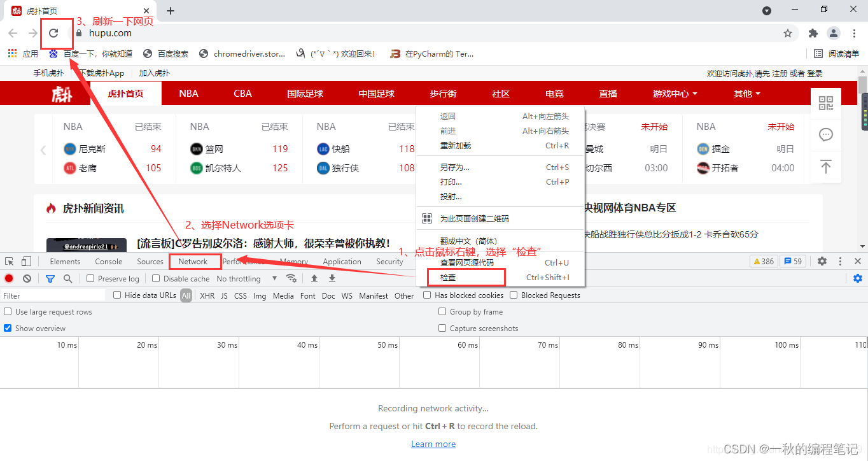This screenshot has height=461, width=868.
Task: Open the NBA link in the red navbar
Action: tap(188, 94)
